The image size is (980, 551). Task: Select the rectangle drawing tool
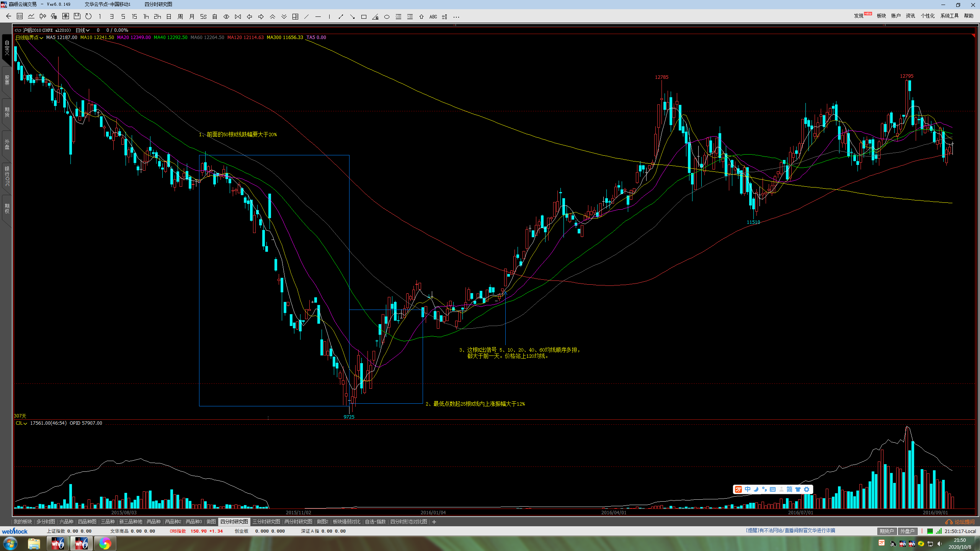[x=364, y=17]
